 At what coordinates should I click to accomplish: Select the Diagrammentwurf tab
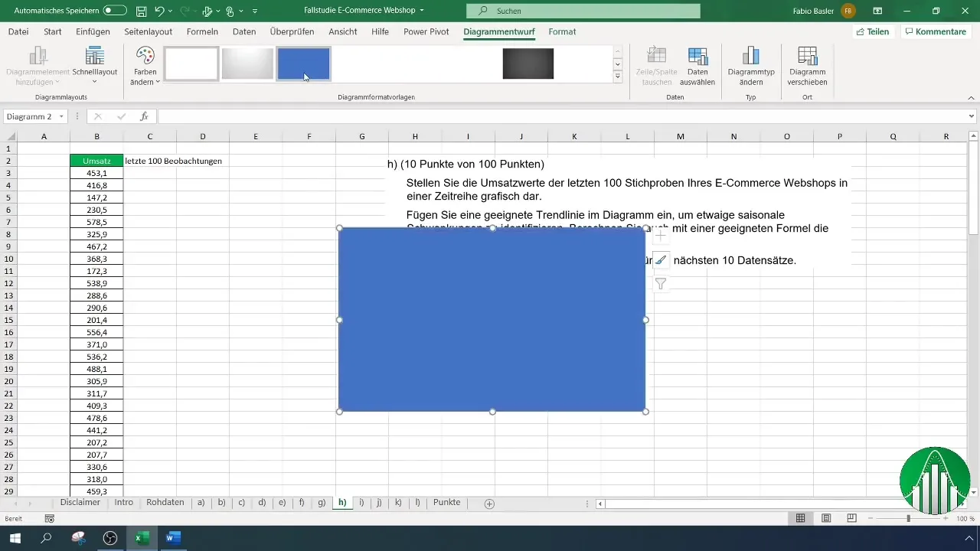coord(499,31)
